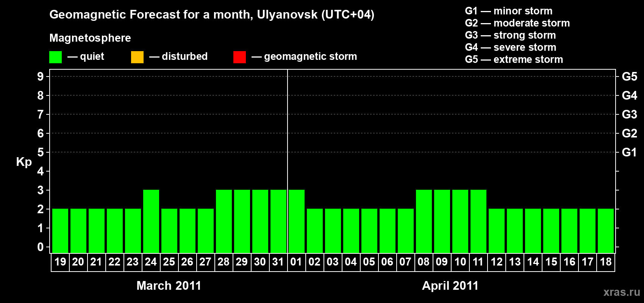The width and height of the screenshot is (644, 303).
Task: Click the 'G2 — moderate storm' legend line
Action: [x=517, y=23]
